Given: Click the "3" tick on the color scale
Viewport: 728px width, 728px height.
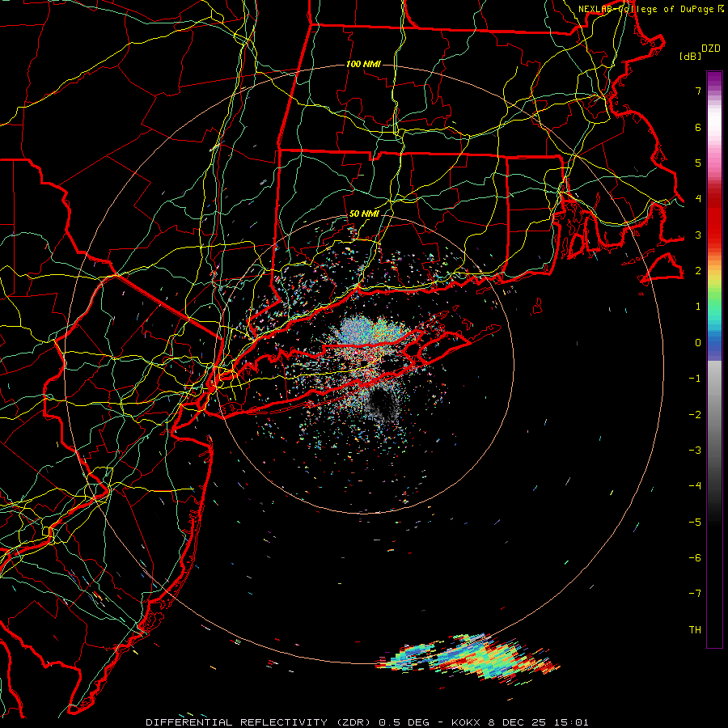Looking at the screenshot, I should pyautogui.click(x=698, y=235).
